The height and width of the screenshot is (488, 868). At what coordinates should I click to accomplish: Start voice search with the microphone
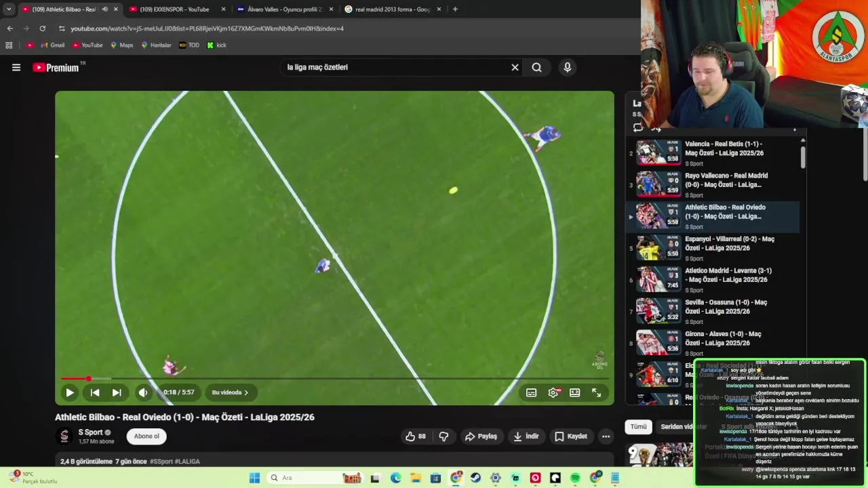(568, 67)
